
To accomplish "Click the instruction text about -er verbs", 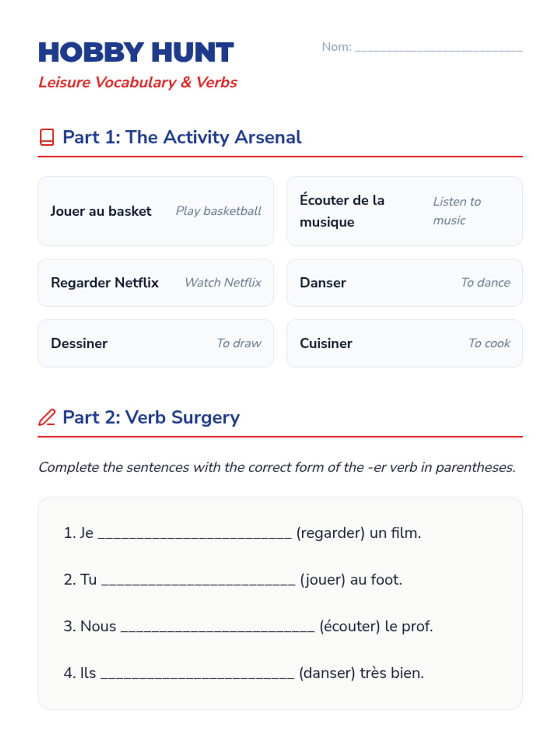I will [x=277, y=467].
